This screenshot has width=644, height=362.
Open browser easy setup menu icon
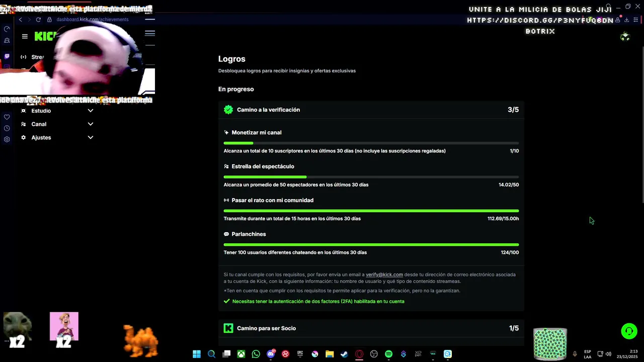tap(636, 20)
